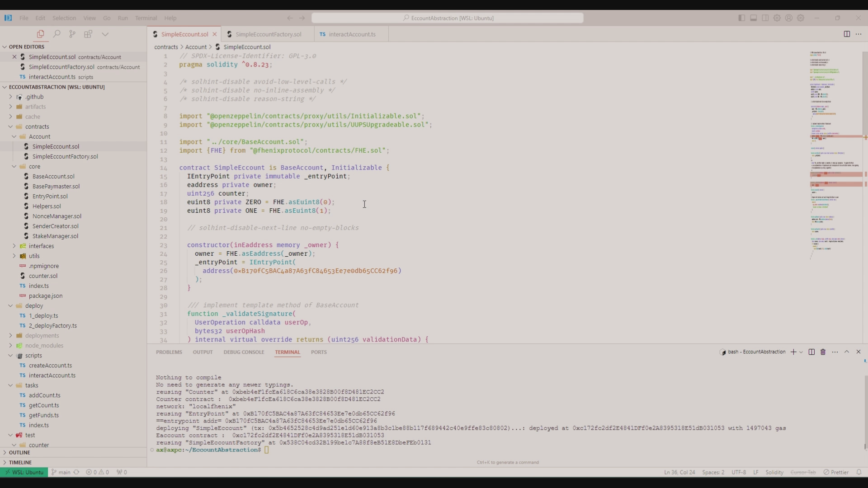
Task: Open the Run menu
Action: point(123,18)
